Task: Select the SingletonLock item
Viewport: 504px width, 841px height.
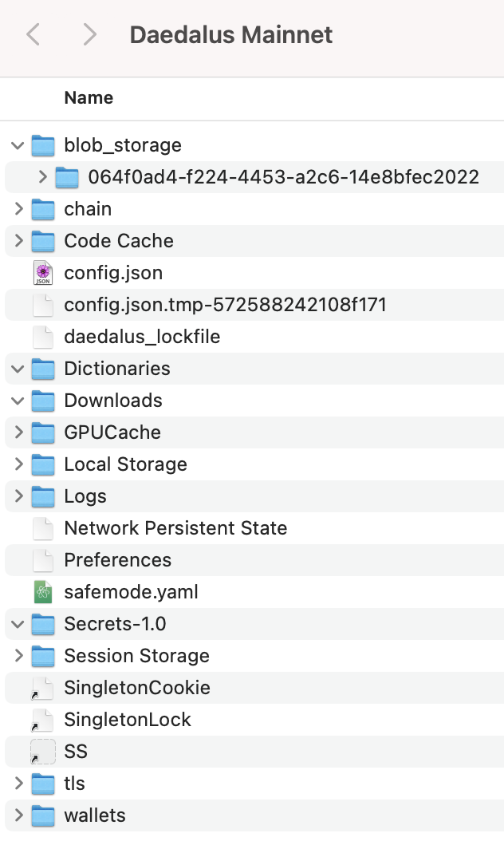Action: pos(128,720)
